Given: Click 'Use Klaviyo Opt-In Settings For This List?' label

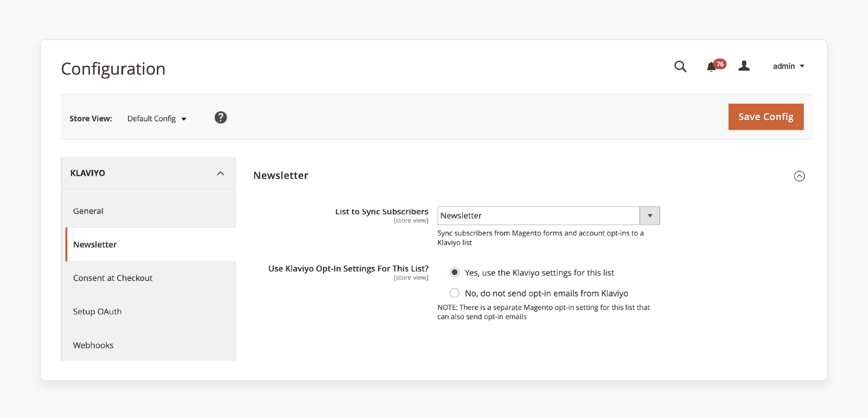Looking at the screenshot, I should click(348, 268).
